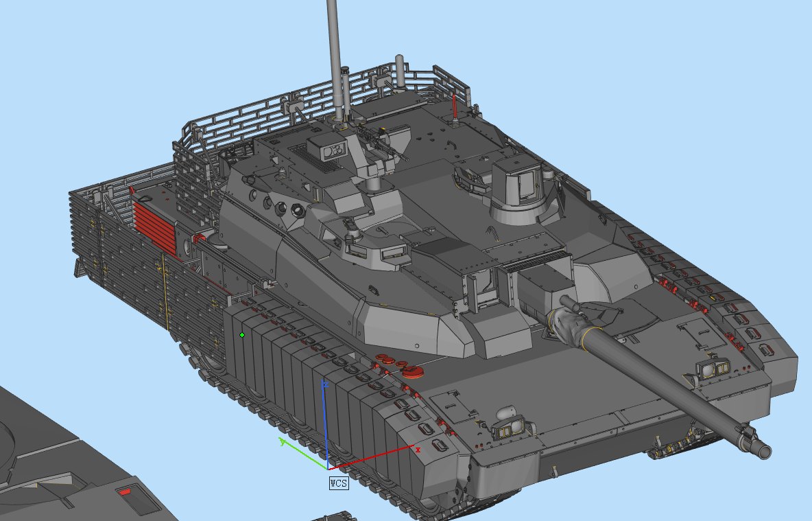This screenshot has height=521, width=812.
Task: Select the red louvered panel at rear
Action: [x=154, y=229]
